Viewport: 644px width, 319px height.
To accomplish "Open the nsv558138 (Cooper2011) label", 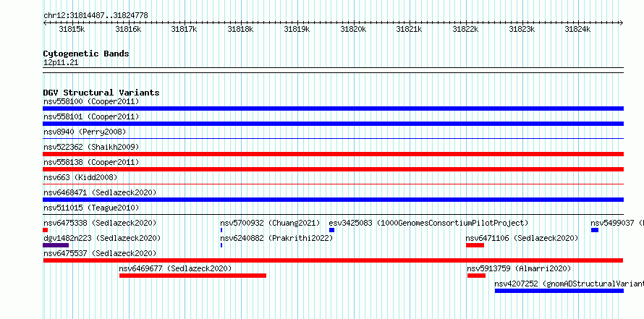I will click(91, 162).
